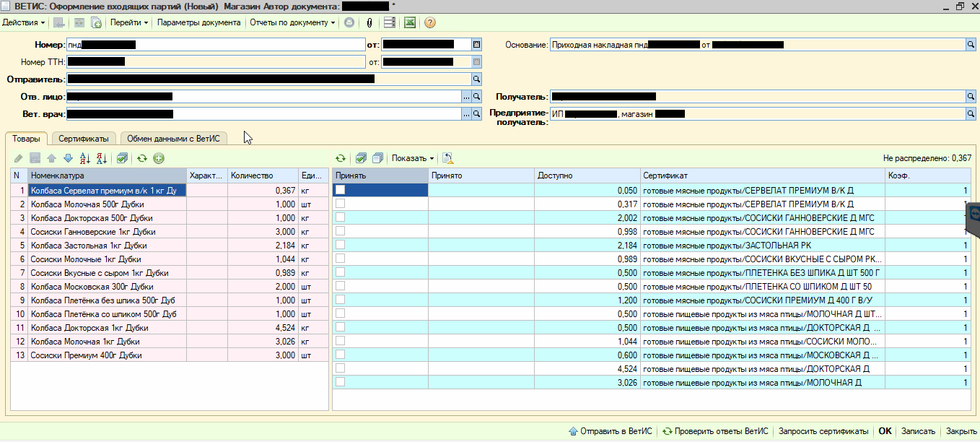
Task: Click the search magnifier in Отв. лицо field
Action: [476, 96]
